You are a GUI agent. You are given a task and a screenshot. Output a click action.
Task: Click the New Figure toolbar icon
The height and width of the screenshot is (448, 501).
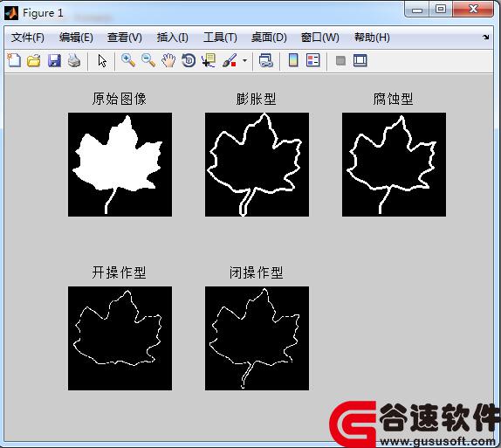click(14, 60)
